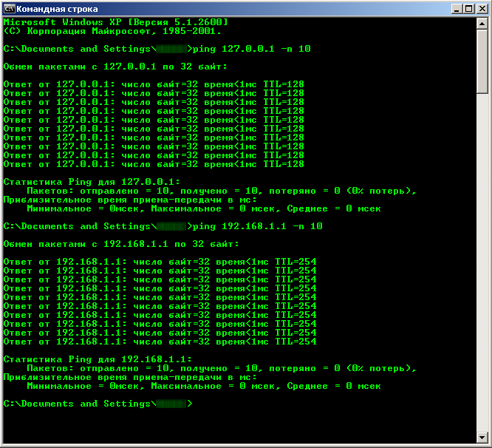Viewport: 492px width, 448px height.
Task: Click the scrollbar up arrow
Action: coord(482,24)
